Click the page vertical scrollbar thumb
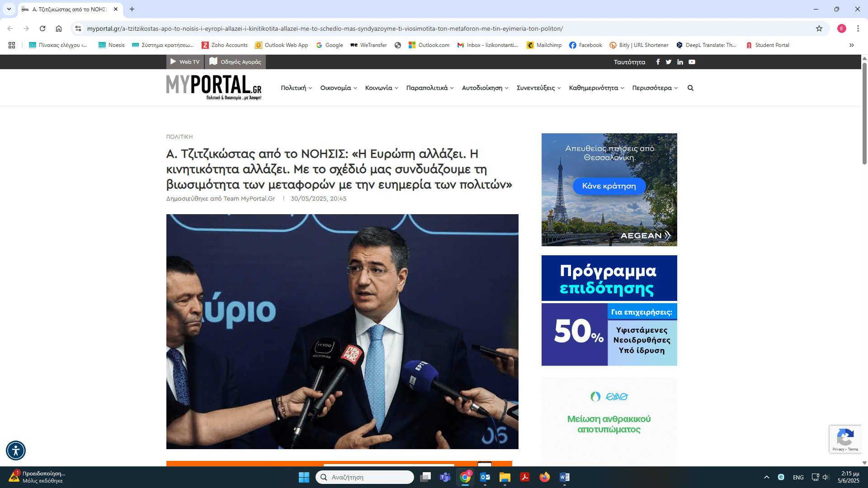This screenshot has height=488, width=868. coord(864,113)
